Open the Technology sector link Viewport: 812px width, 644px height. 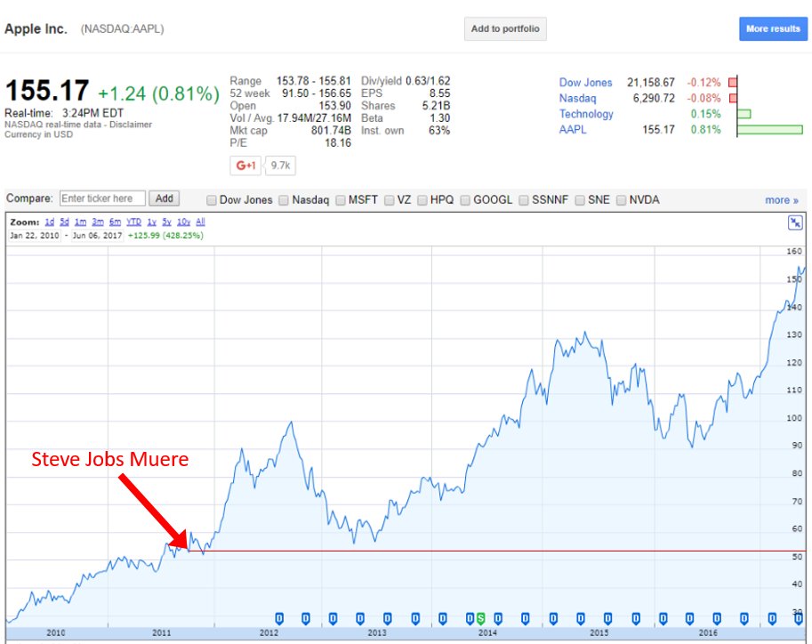[586, 114]
